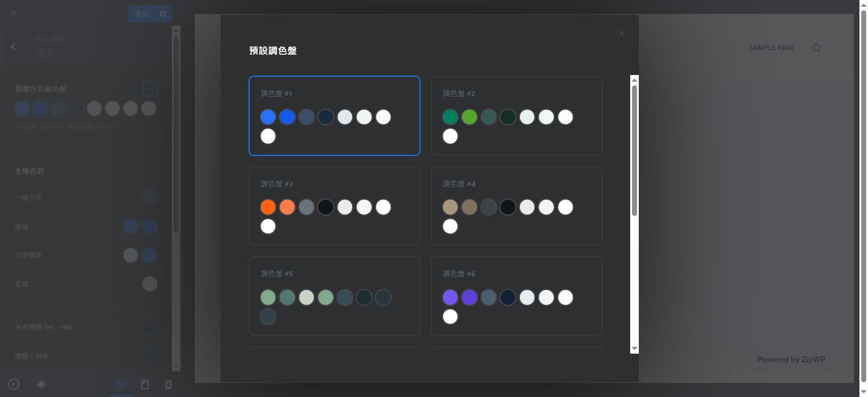Click the 標題 1 (H1) label

[x=31, y=356]
